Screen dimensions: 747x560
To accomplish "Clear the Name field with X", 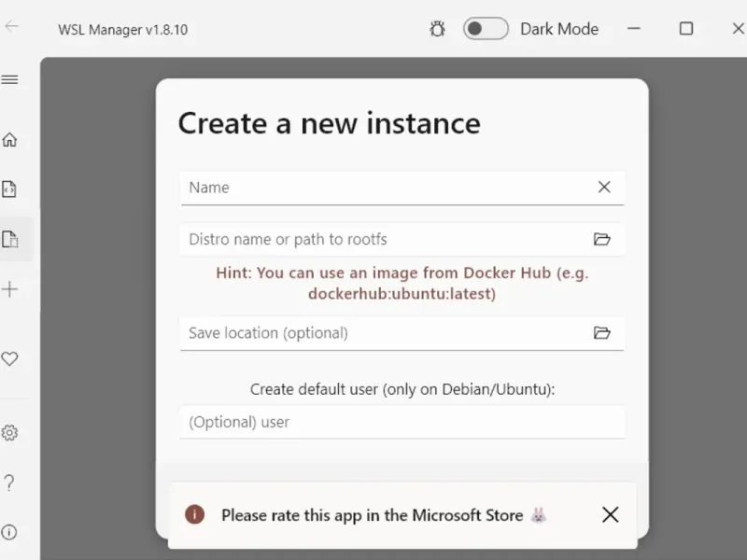I will (x=604, y=188).
